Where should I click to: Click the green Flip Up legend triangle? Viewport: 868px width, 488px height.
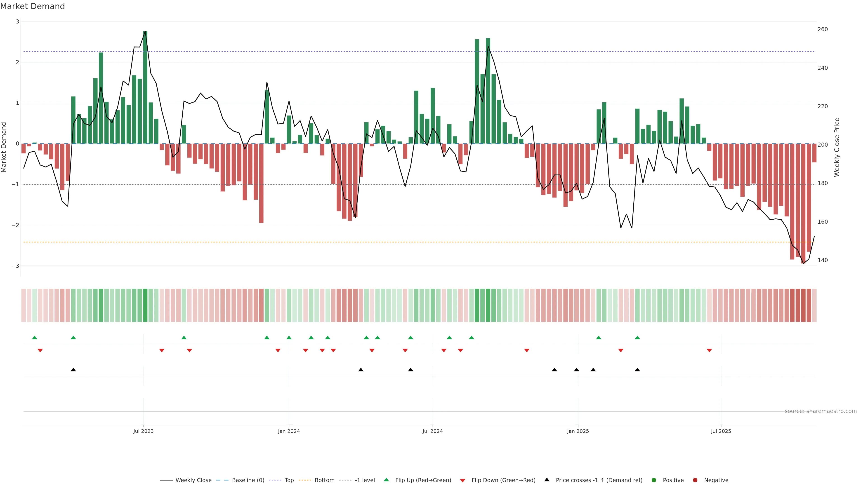386,480
